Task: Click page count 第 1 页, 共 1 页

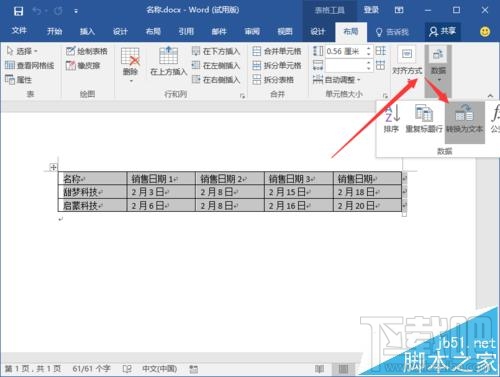Action: click(x=33, y=369)
